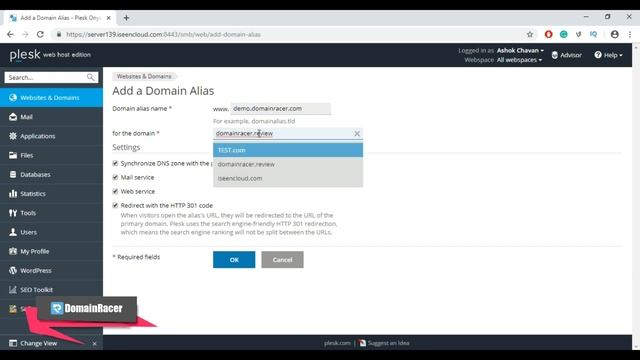Click the page vertical scrollbar
The width and height of the screenshot is (640, 360).
click(636, 196)
